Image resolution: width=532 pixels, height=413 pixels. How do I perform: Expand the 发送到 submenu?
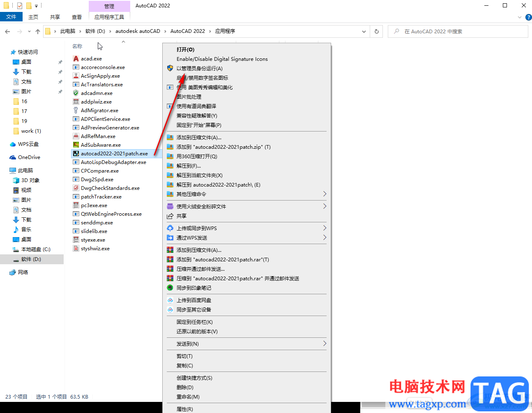[246, 344]
